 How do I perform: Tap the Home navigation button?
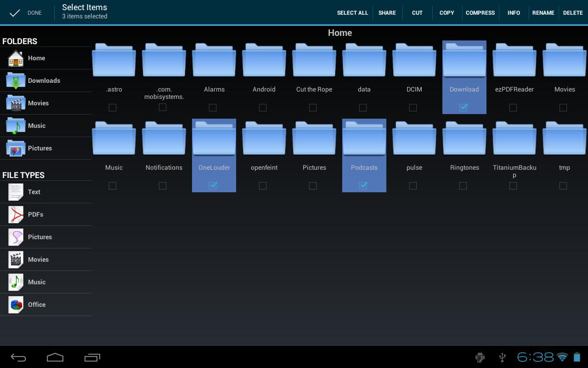[x=55, y=357]
